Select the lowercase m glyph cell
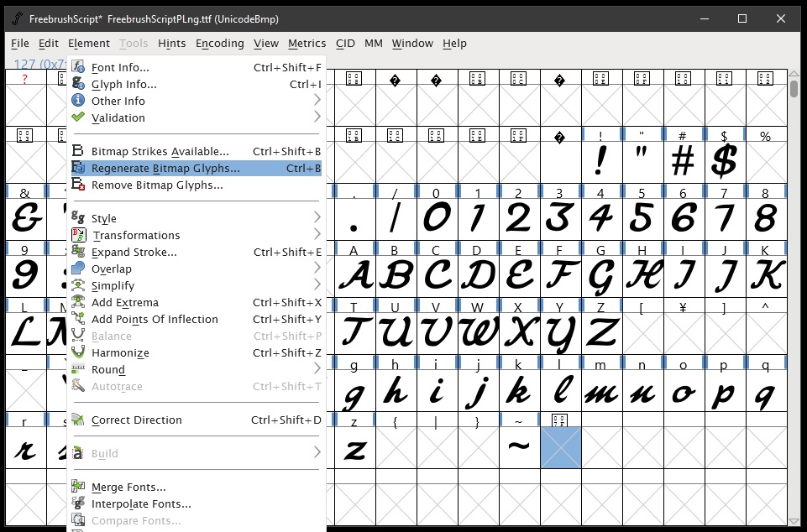 tap(601, 390)
